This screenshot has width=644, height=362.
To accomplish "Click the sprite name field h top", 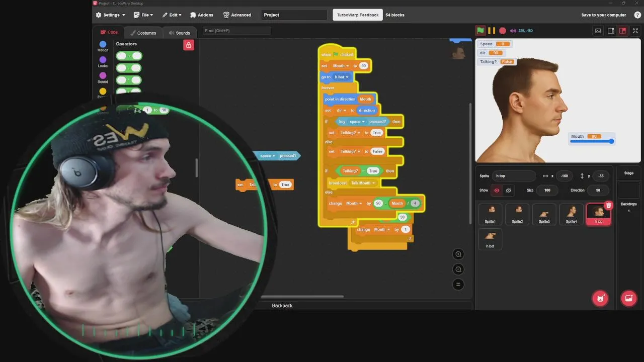I will (x=514, y=176).
